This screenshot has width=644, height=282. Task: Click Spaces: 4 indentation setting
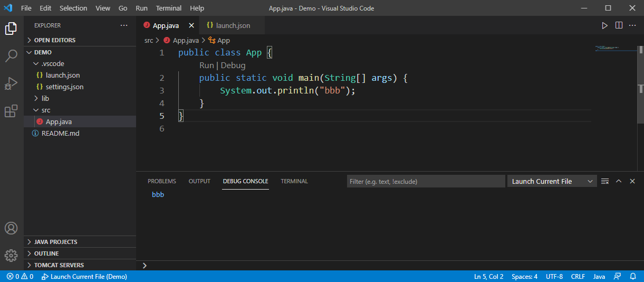(x=525, y=276)
